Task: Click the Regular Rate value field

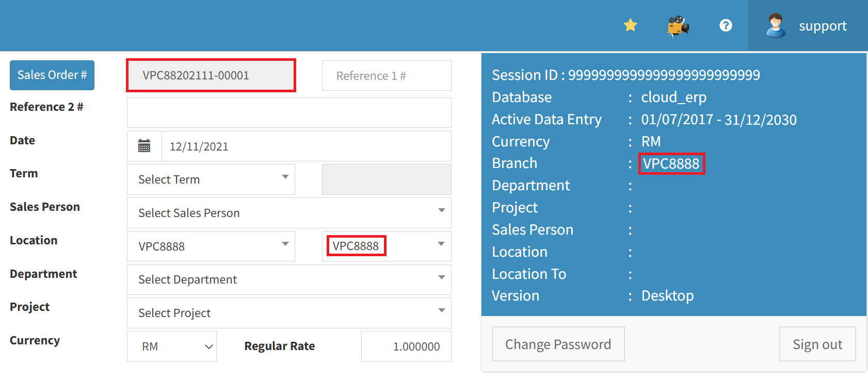Action: tap(406, 346)
